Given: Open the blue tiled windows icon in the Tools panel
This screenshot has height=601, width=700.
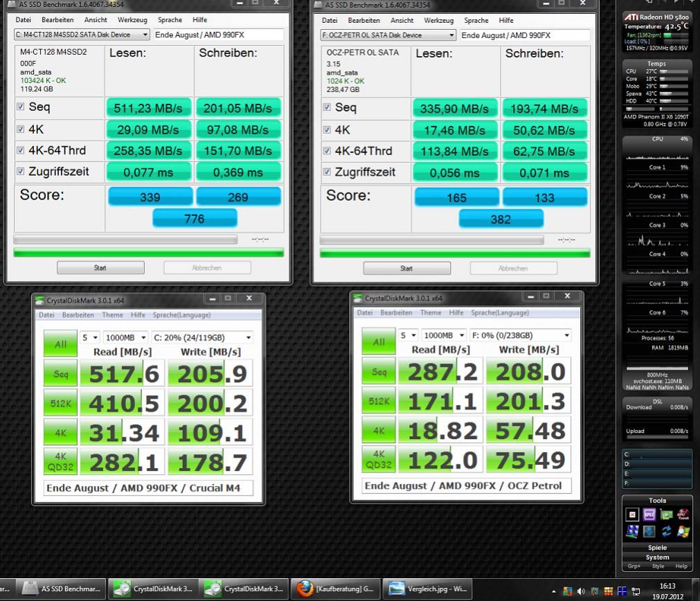Looking at the screenshot, I should click(x=632, y=531).
